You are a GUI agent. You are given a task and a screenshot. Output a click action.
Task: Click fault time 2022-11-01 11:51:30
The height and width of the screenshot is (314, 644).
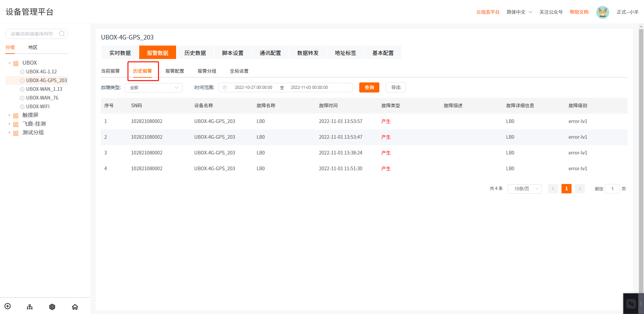click(341, 169)
